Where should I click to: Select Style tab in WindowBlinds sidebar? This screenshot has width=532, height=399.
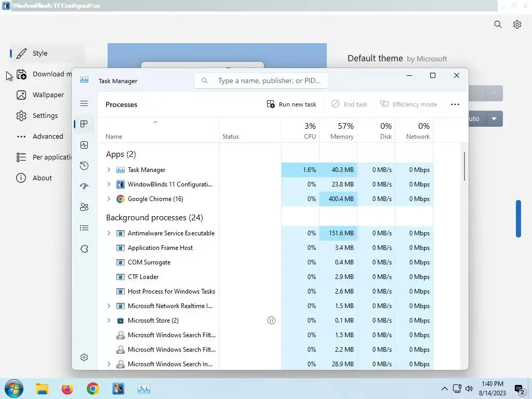pyautogui.click(x=47, y=54)
